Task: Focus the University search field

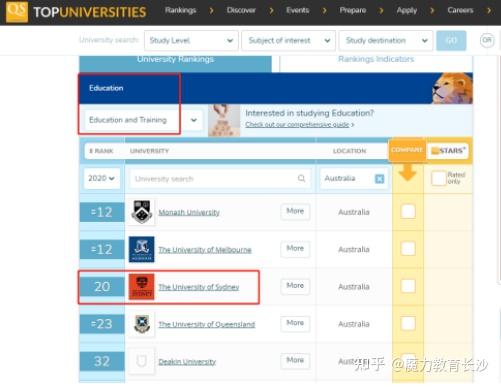Action: [x=220, y=179]
